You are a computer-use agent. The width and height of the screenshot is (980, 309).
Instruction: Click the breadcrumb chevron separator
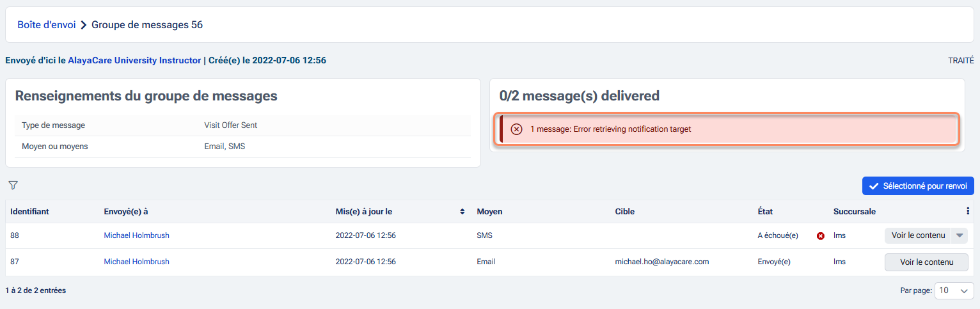pyautogui.click(x=84, y=25)
